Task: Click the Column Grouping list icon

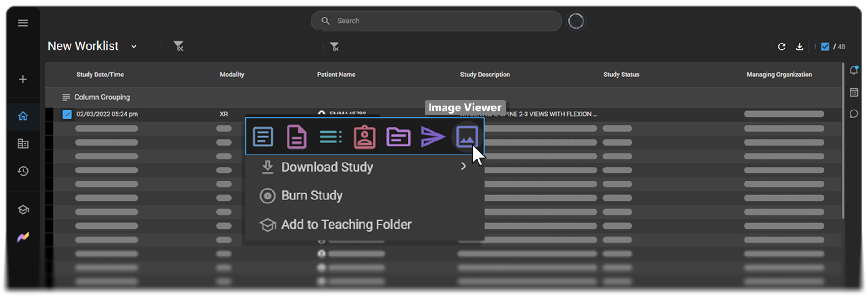Action: click(66, 97)
